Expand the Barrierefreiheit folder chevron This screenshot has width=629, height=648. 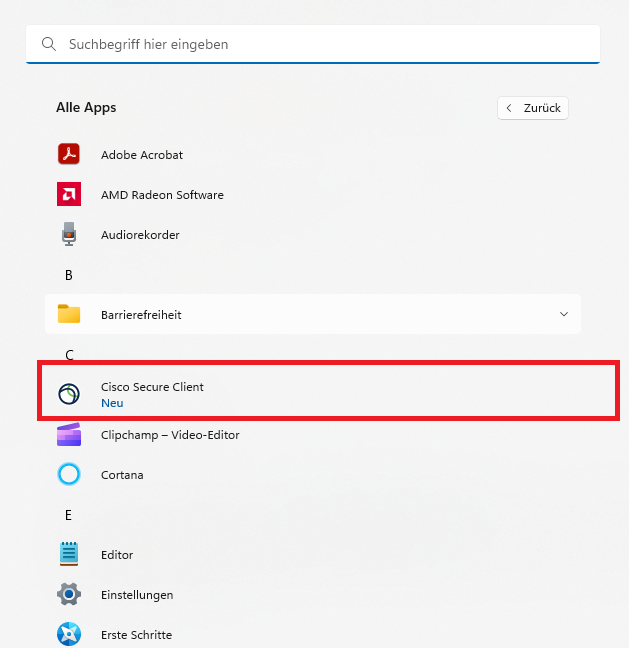(564, 315)
